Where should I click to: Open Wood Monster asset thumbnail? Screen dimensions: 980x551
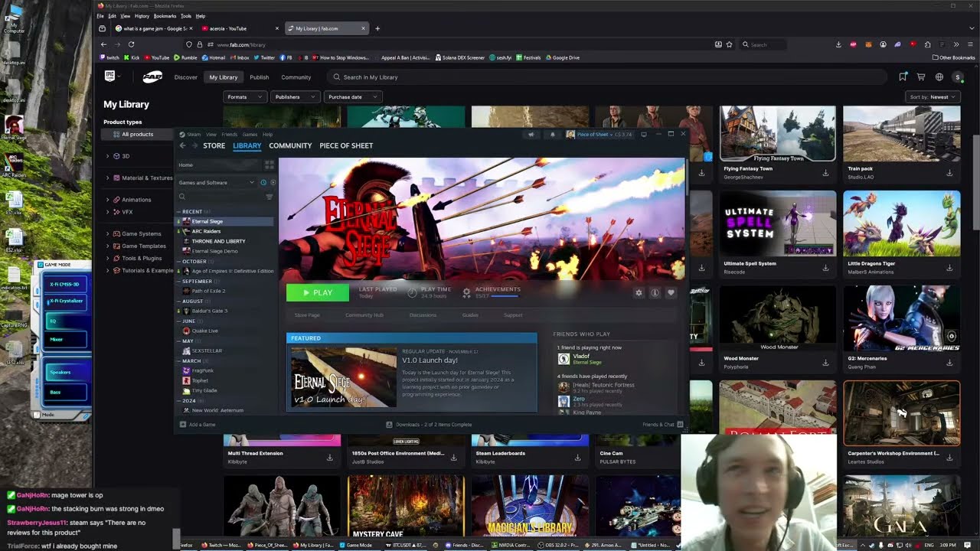[x=777, y=318]
